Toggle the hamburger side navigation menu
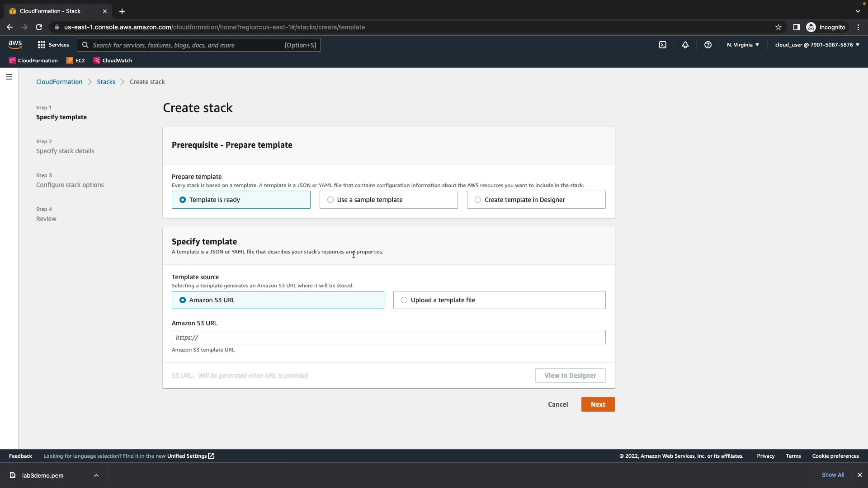 9,77
